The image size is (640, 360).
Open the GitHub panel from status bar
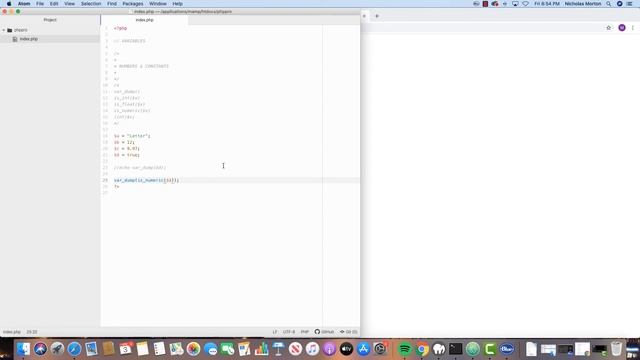pyautogui.click(x=324, y=332)
